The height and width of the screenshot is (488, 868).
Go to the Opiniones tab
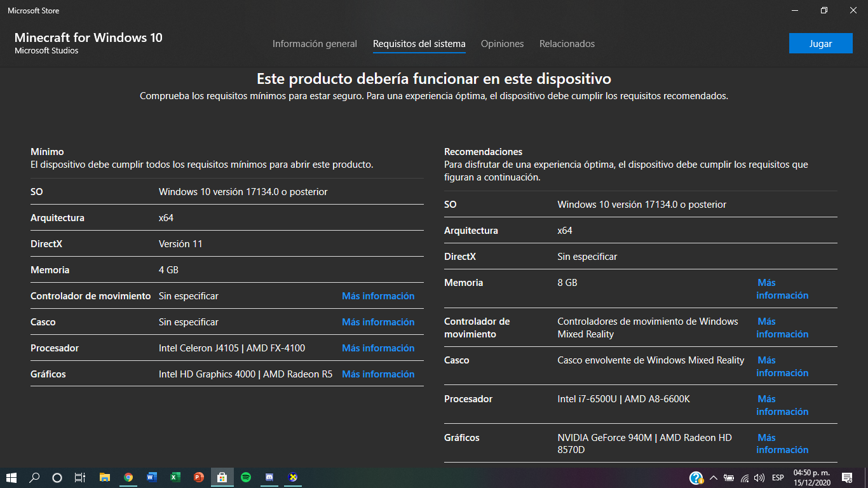[503, 44]
